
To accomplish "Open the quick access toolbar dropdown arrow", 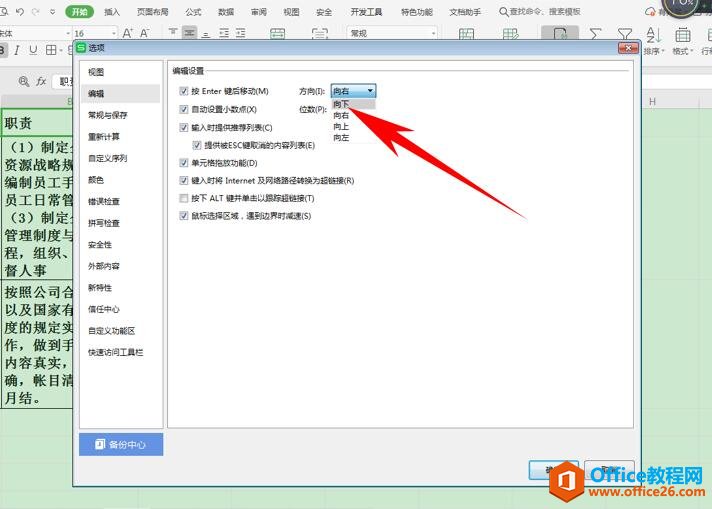I will [53, 12].
